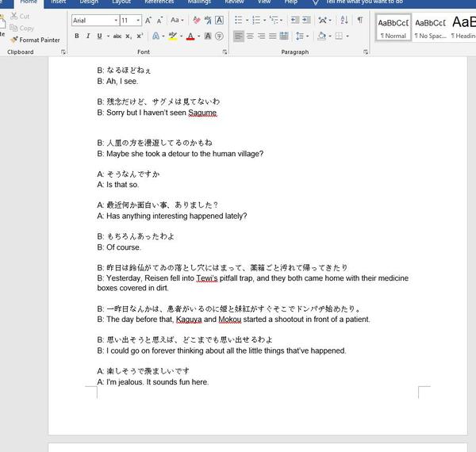This screenshot has height=452, width=476.
Task: Apply the Heading style
Action: 463,28
